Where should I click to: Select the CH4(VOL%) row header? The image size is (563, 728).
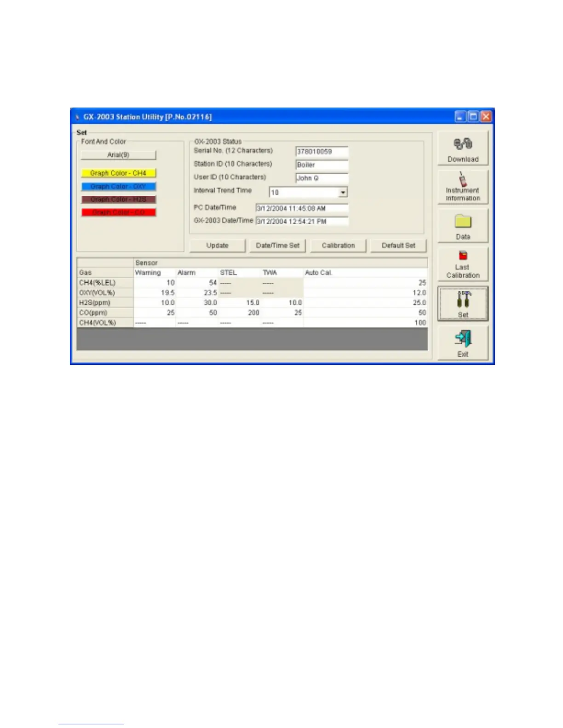[x=105, y=323]
